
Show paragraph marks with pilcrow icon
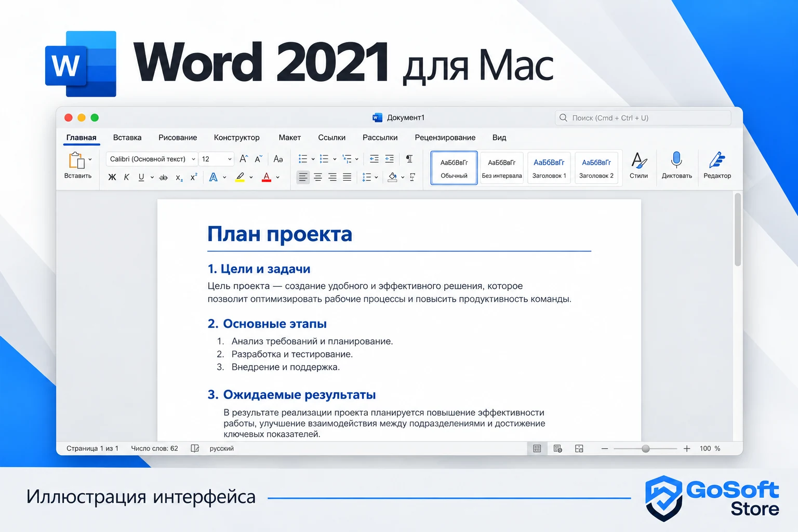point(409,159)
